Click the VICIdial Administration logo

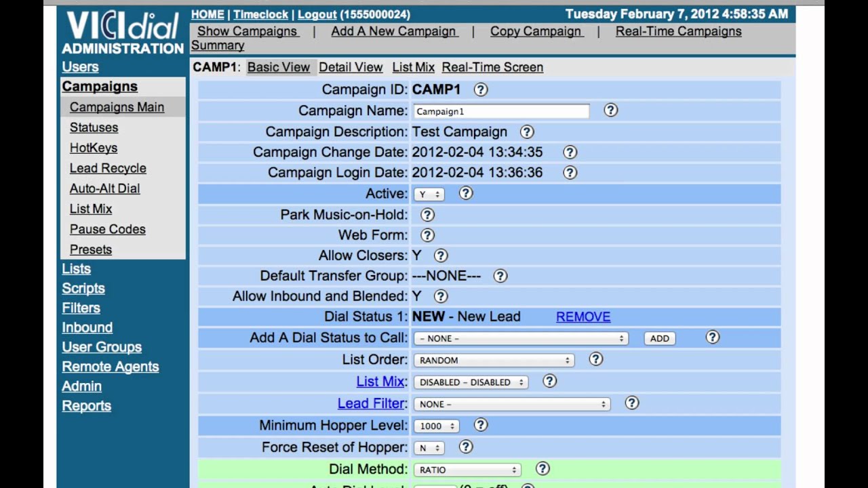click(123, 33)
